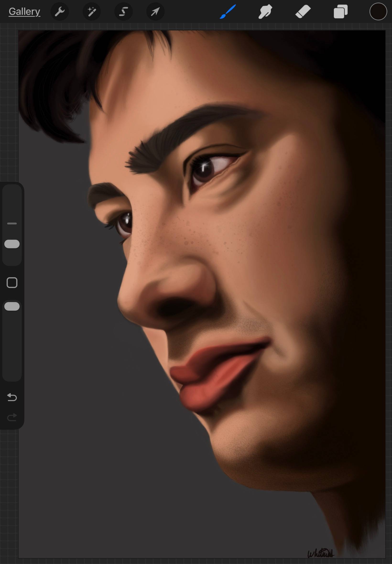
Task: Select the Eraser tool
Action: pos(303,11)
